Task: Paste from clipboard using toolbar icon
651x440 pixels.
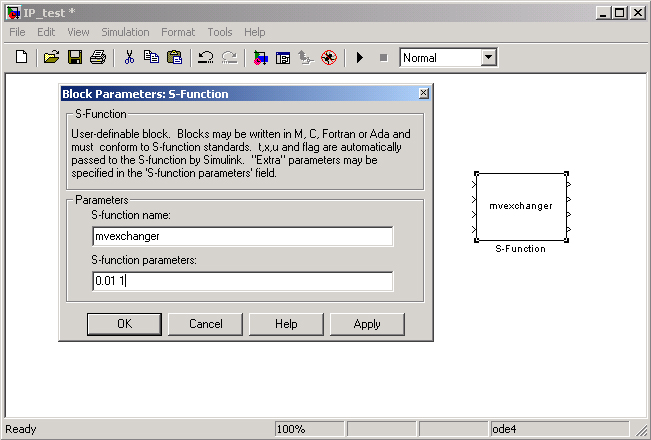Action: [174, 58]
